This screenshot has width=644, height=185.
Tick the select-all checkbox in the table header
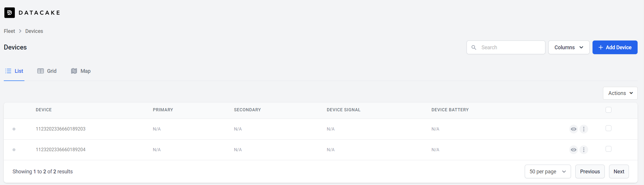pos(608,110)
